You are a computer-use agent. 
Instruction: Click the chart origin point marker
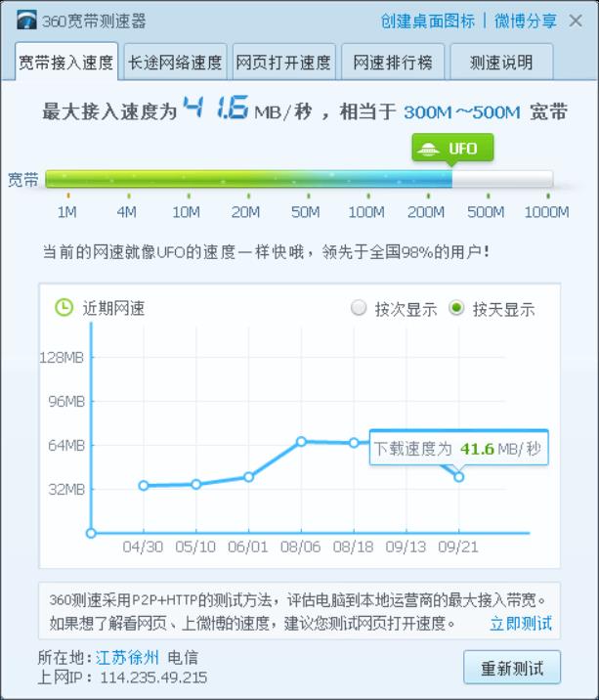coord(91,533)
